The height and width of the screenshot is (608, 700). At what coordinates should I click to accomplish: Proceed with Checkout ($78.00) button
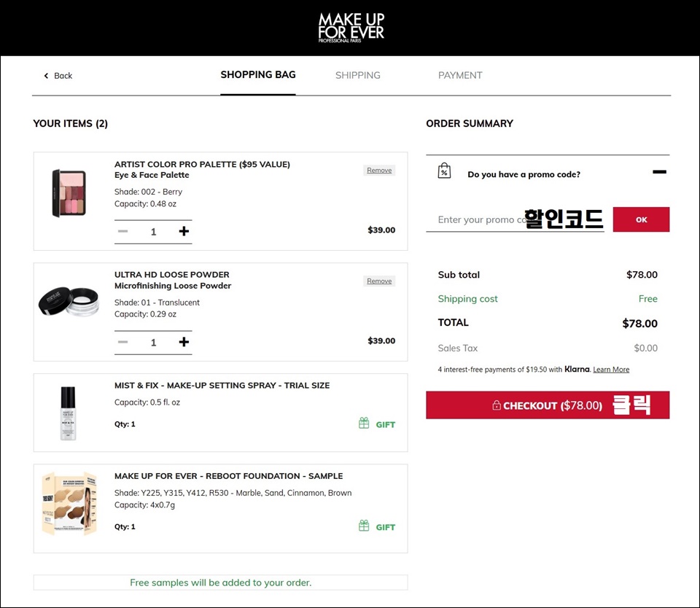click(x=548, y=405)
